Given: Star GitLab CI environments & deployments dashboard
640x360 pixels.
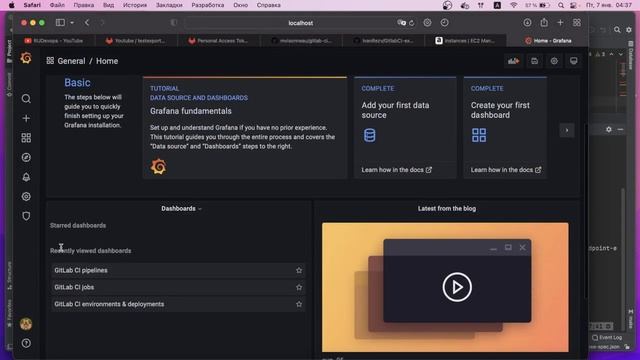Looking at the screenshot, I should [x=299, y=304].
